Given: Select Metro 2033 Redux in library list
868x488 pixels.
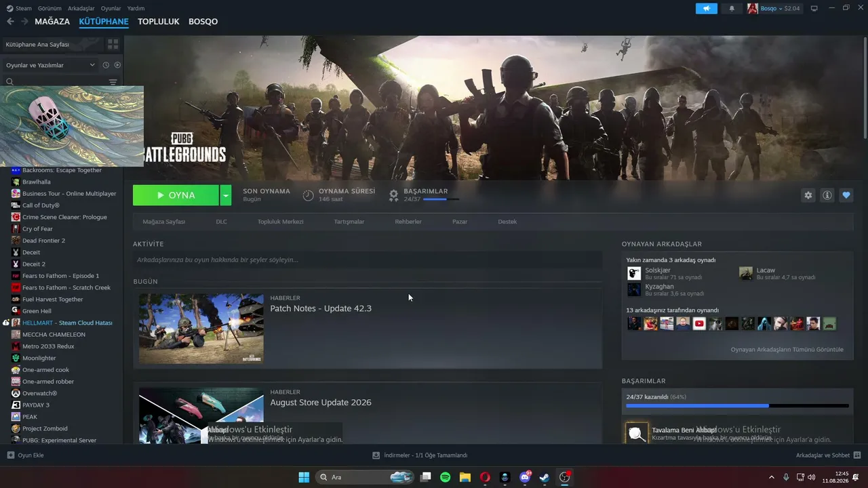Looking at the screenshot, I should point(48,346).
